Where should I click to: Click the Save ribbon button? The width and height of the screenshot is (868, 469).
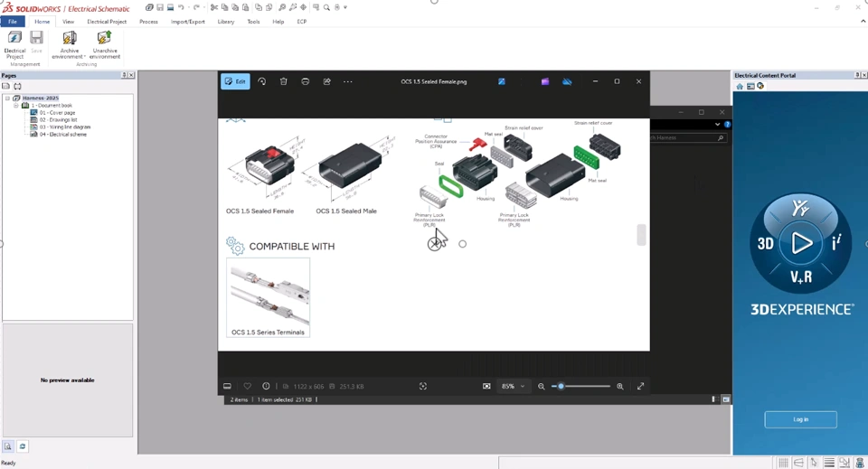click(36, 42)
